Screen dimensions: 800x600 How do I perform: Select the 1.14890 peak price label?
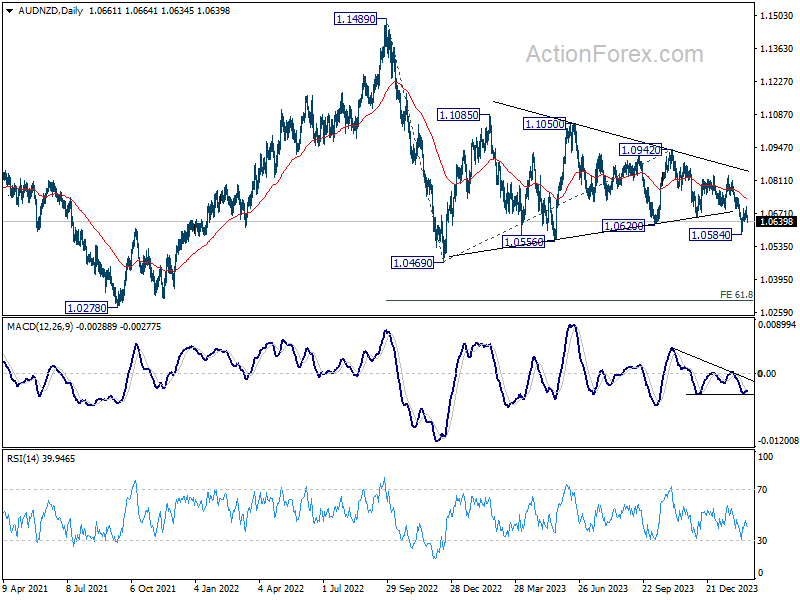[x=356, y=19]
